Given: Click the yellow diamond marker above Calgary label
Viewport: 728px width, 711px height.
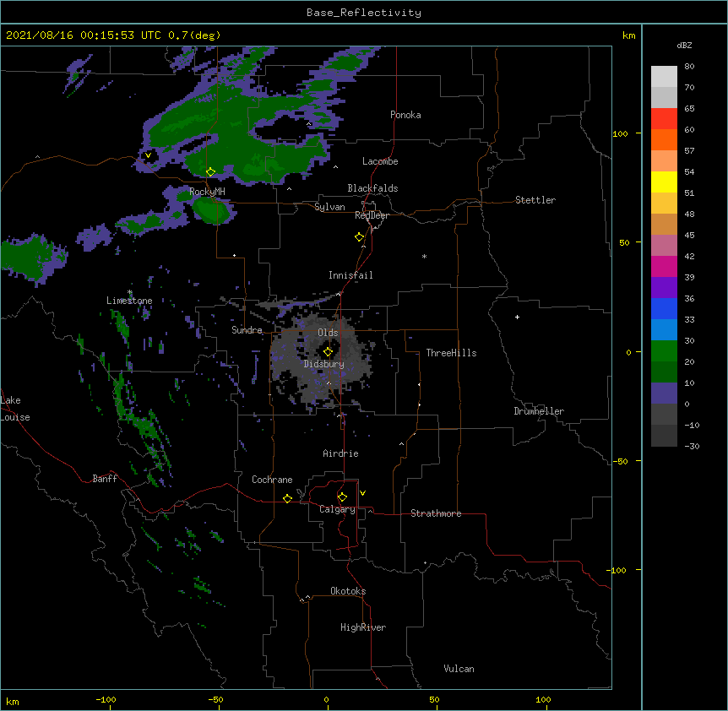Looking at the screenshot, I should [342, 497].
